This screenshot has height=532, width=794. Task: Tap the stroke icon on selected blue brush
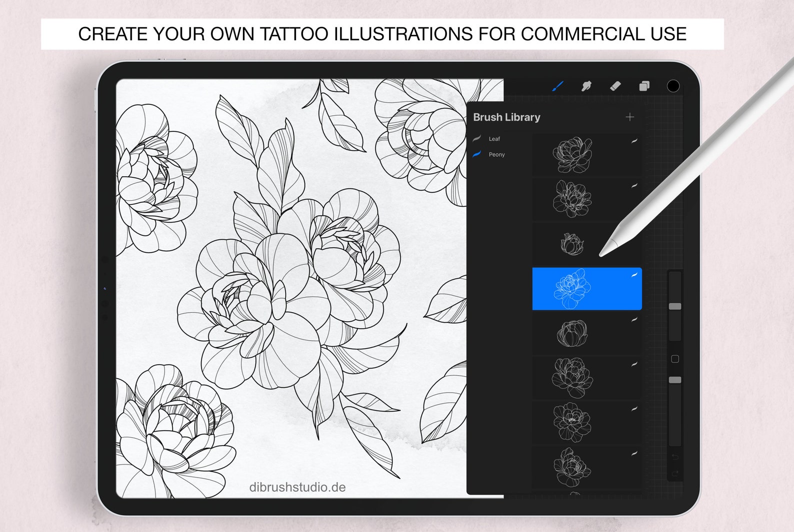coord(634,275)
